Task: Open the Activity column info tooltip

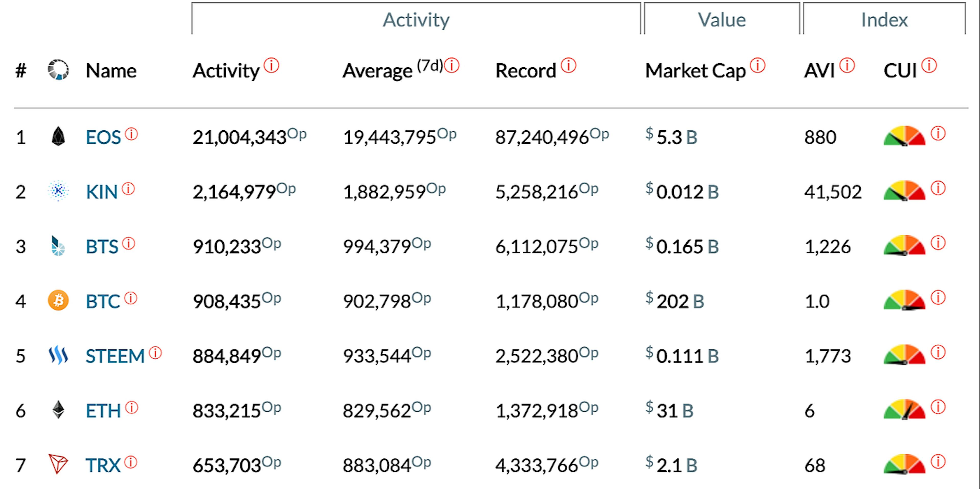Action: click(272, 65)
